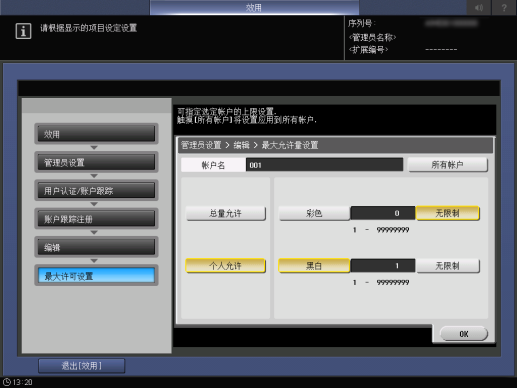Screen dimensions: 517x388
Task: Click range text under 黑白 field
Action: (x=381, y=283)
